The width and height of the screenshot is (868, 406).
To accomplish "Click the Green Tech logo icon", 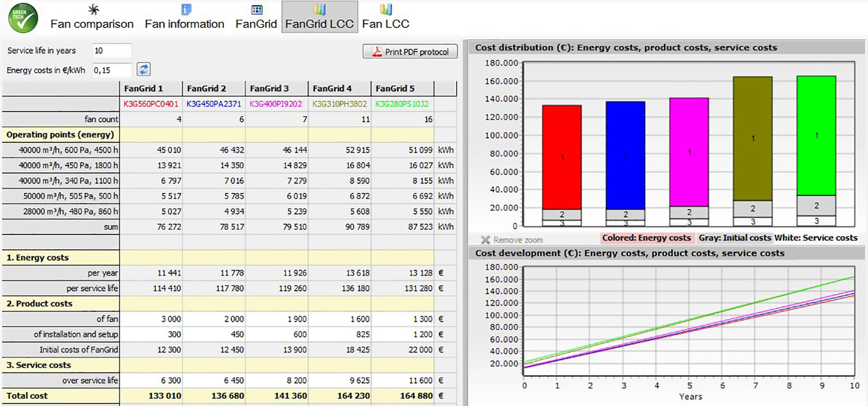I will coord(23,18).
